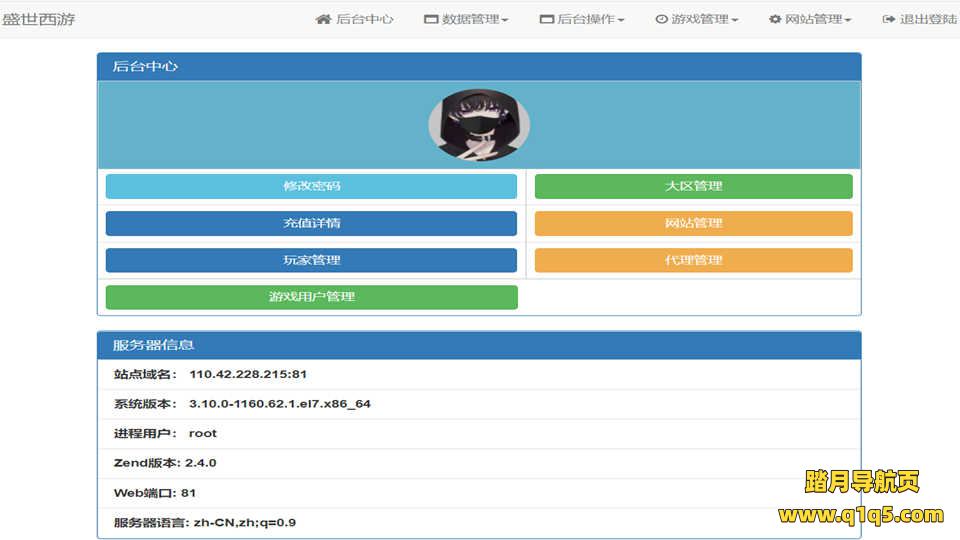Click the home icon beside 后台中心
This screenshot has height=540, width=960.
(323, 19)
